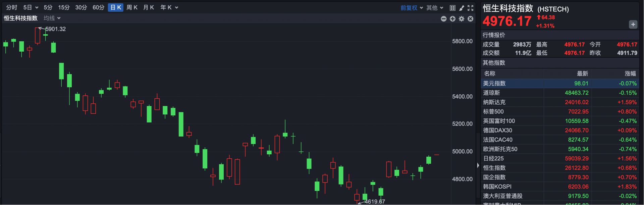Expand the 其他 options dropdown
Image resolution: width=644 pixels, height=205 pixels.
pyautogui.click(x=435, y=8)
